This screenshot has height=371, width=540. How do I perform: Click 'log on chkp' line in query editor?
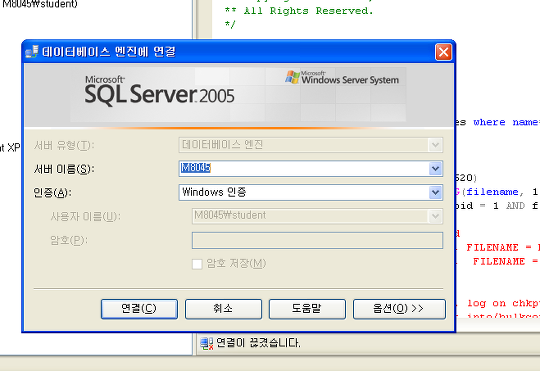(x=503, y=303)
